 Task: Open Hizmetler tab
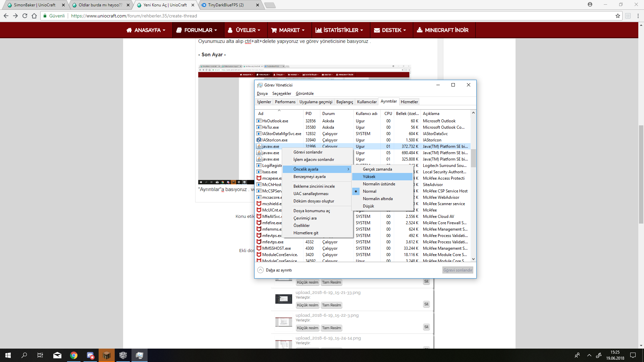point(409,102)
